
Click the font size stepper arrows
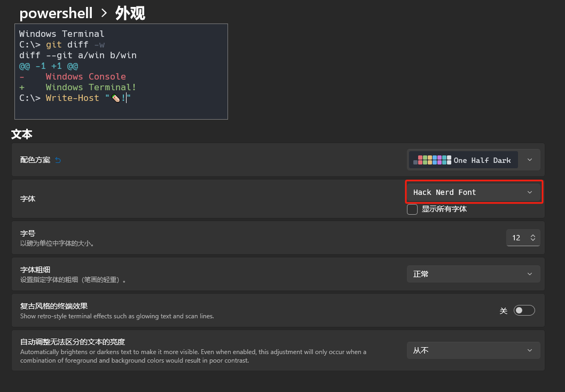(533, 238)
